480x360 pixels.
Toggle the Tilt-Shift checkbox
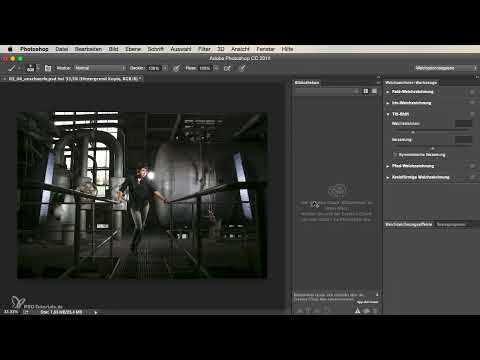tap(472, 114)
